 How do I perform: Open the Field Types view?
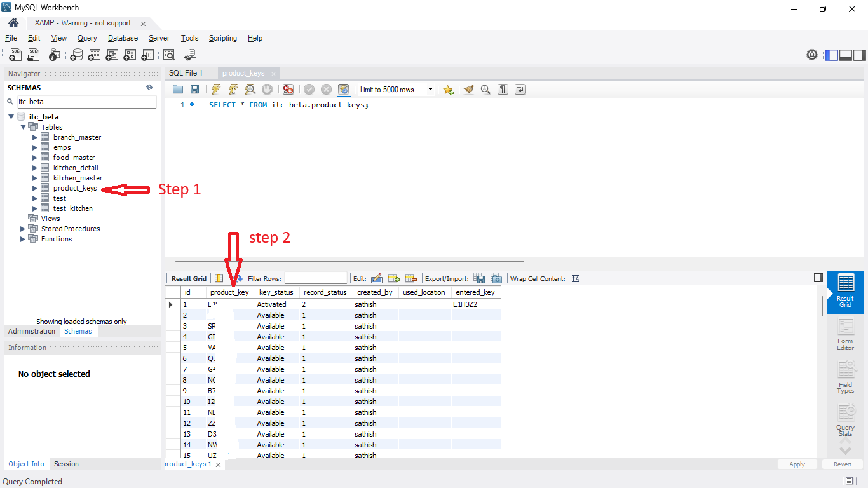point(845,377)
